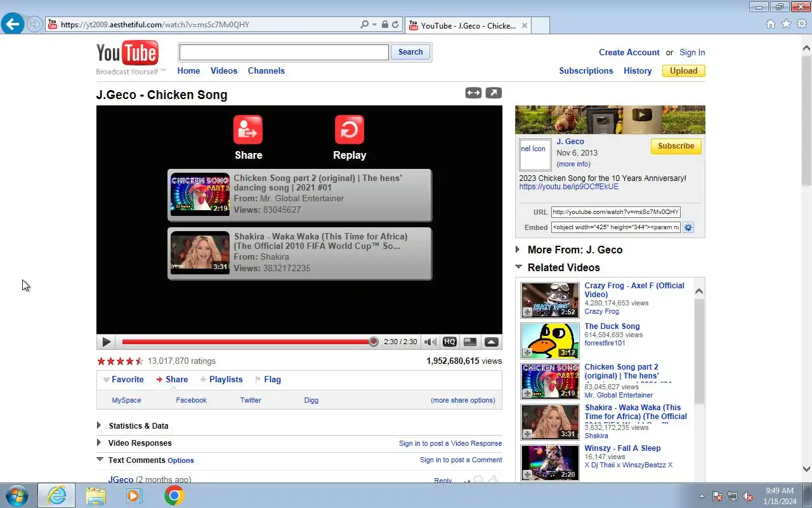Open Internet Explorer from taskbar
This screenshot has height=508, width=812.
tap(56, 495)
